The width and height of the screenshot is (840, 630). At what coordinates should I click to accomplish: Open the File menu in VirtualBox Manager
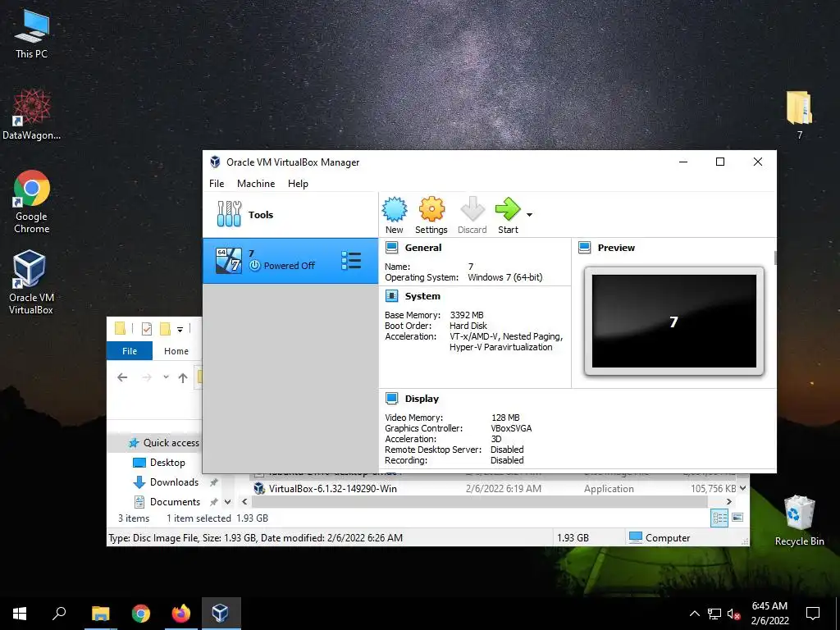point(217,183)
